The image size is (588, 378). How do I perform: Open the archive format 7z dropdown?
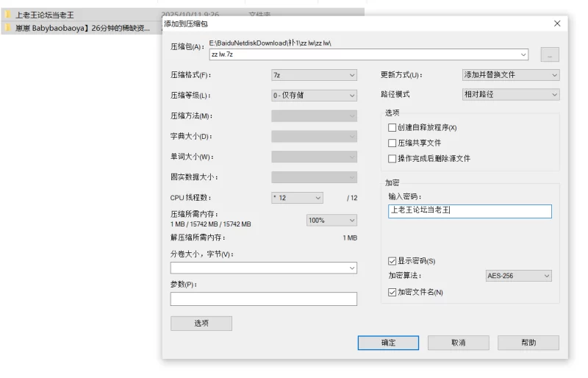tap(314, 75)
